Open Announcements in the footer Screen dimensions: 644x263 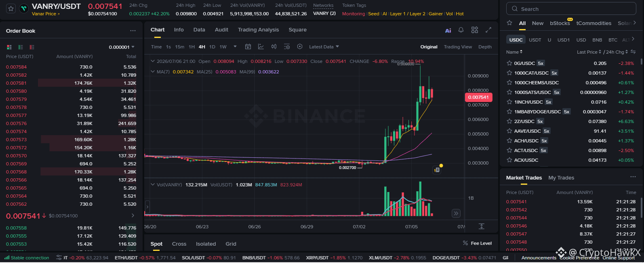point(539,258)
